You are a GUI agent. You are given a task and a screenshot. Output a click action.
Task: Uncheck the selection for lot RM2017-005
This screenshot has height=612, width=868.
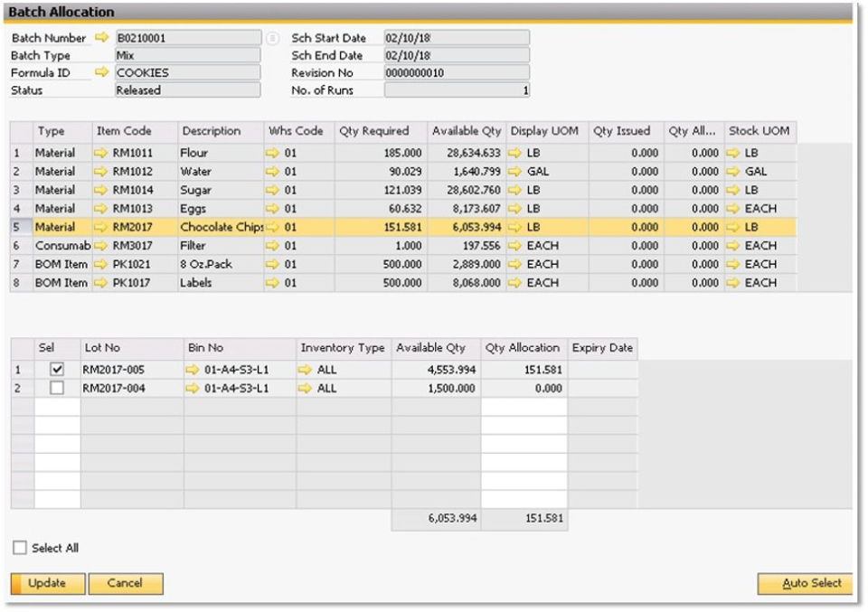coord(58,368)
